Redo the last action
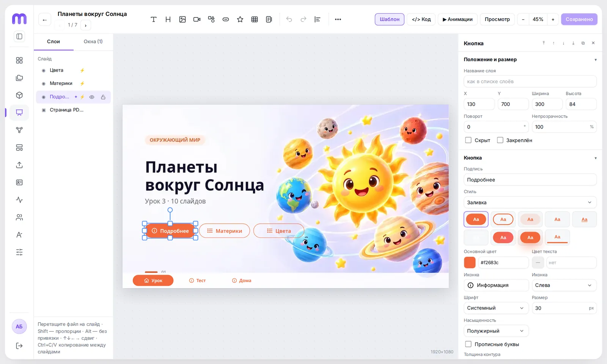 click(x=303, y=19)
